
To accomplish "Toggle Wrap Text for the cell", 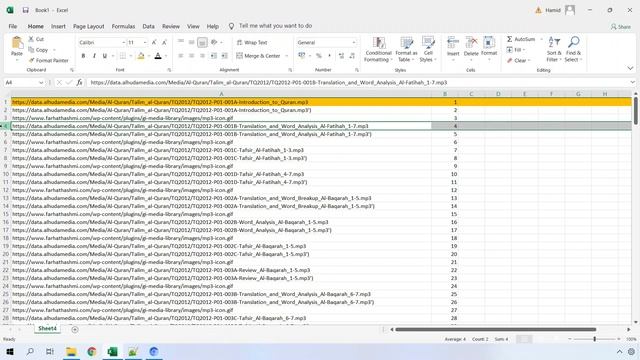I will 252,42.
